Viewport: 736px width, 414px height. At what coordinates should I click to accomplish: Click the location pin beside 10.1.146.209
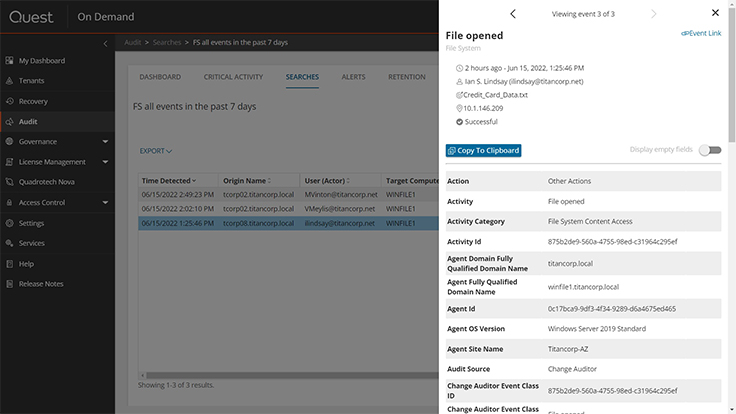459,108
